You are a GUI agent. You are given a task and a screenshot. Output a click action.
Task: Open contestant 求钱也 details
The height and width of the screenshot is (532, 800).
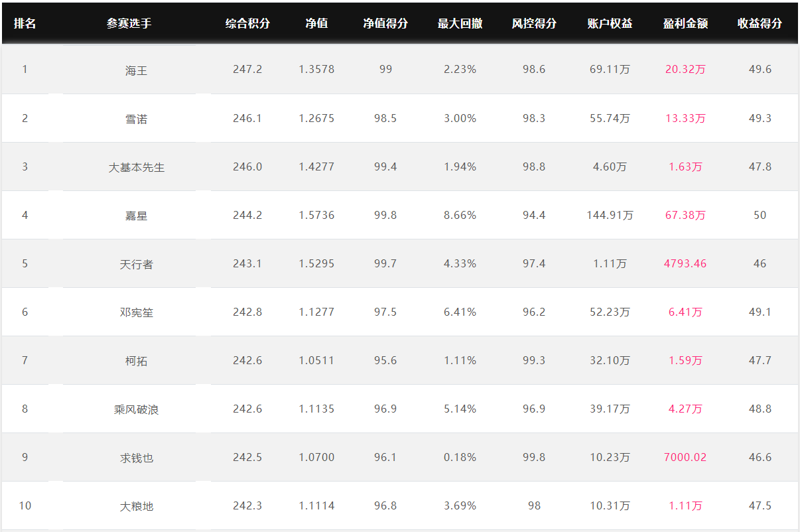tap(136, 458)
